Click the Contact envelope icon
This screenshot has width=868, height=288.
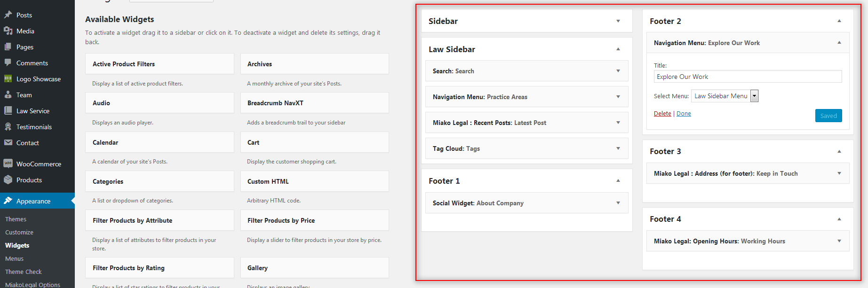8,142
